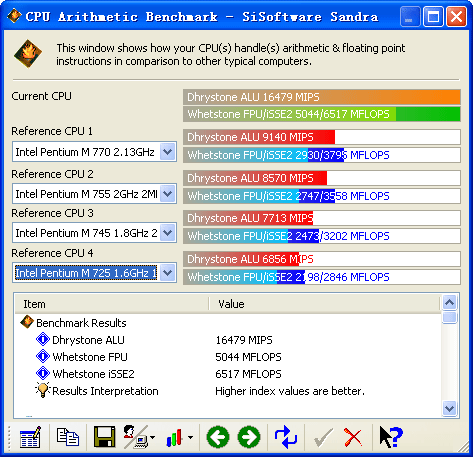This screenshot has width=473, height=457.
Task: Click the large flame icon beside description
Action: [x=28, y=54]
